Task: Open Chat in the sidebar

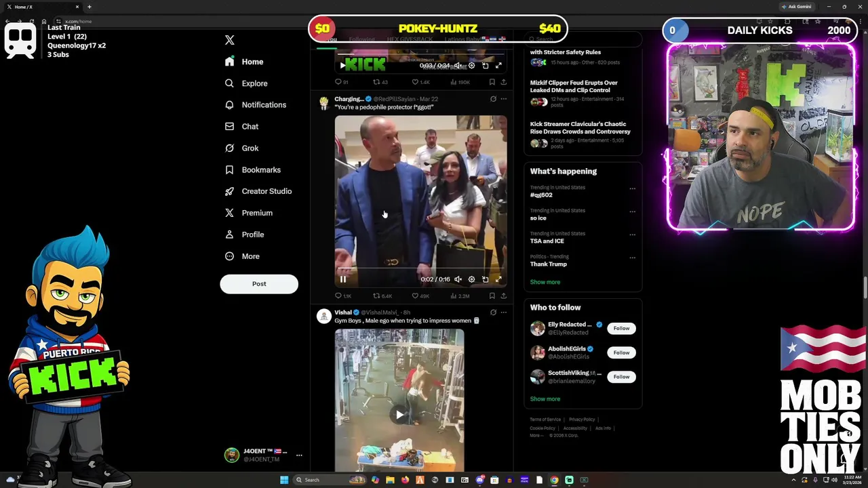Action: [241, 127]
